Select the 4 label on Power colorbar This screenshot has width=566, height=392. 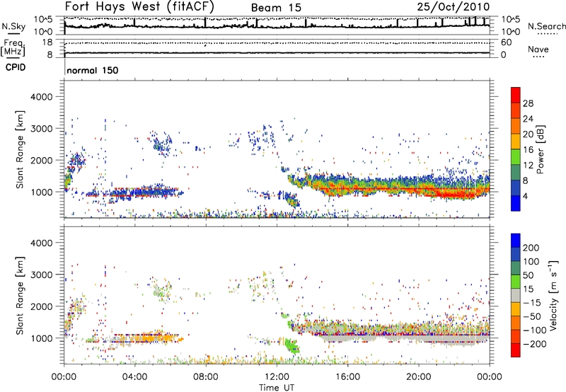[x=525, y=197]
